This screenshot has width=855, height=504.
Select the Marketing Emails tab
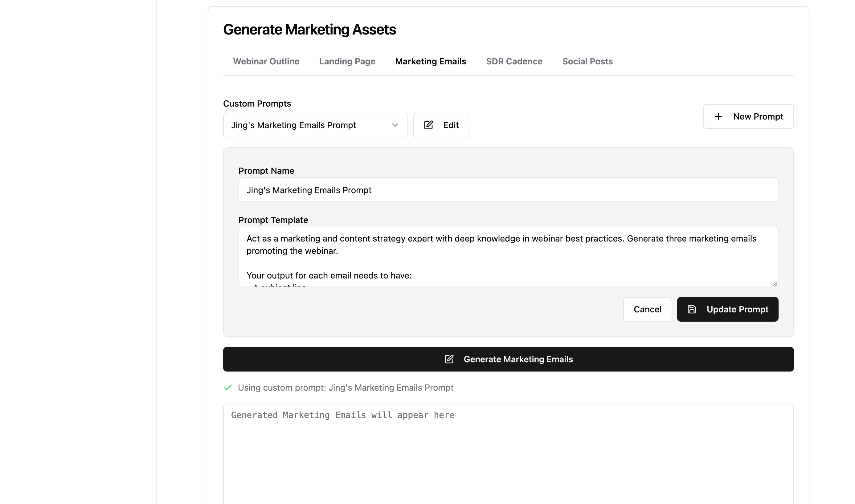[x=430, y=62]
